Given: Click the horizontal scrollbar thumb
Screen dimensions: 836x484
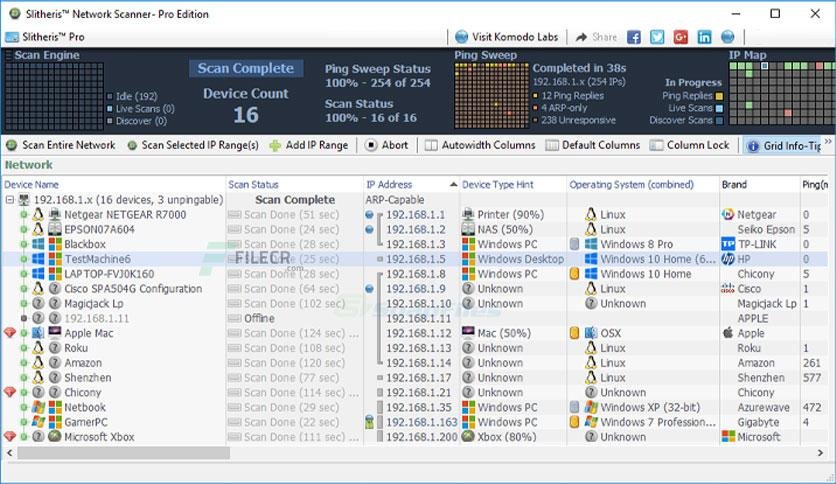Looking at the screenshot, I should click(124, 453).
